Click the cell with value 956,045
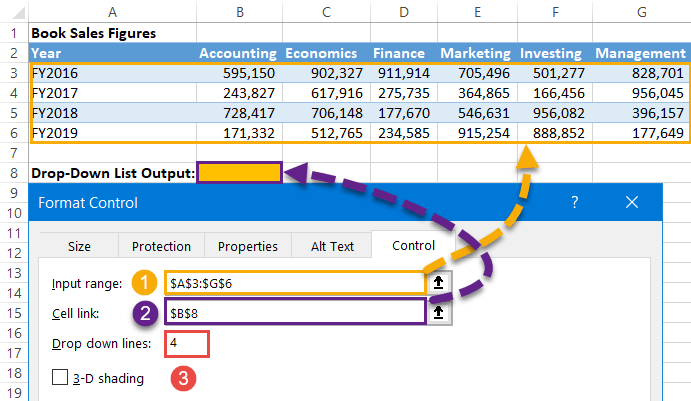Screen dimensions: 691x401 [642, 93]
